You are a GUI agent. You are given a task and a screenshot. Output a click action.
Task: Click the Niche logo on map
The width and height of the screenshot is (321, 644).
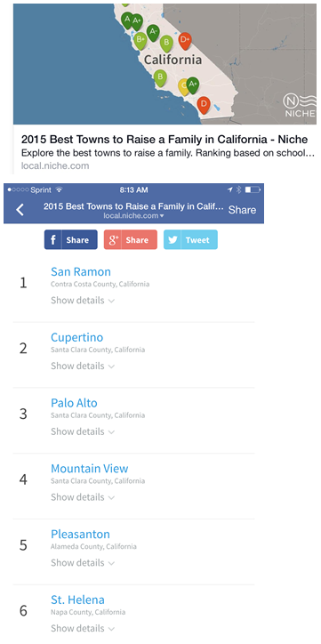tap(300, 105)
